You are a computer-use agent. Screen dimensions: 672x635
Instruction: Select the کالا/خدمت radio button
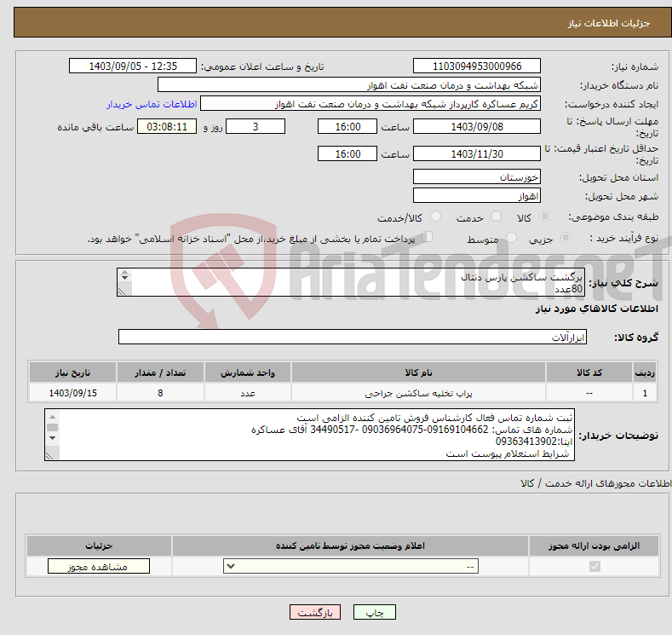click(x=435, y=216)
